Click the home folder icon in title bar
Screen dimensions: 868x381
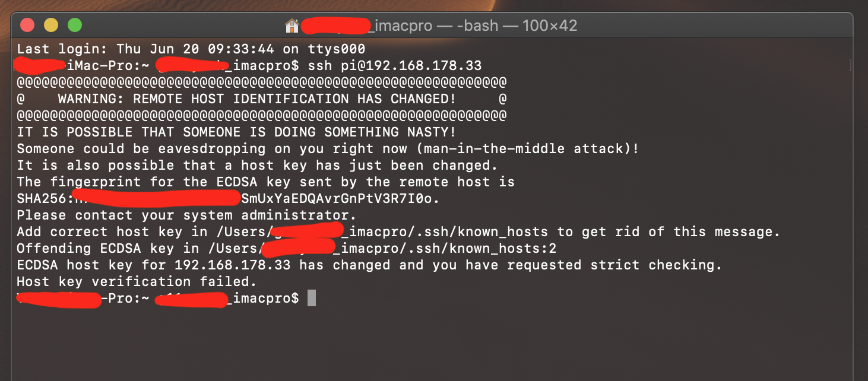click(x=292, y=26)
